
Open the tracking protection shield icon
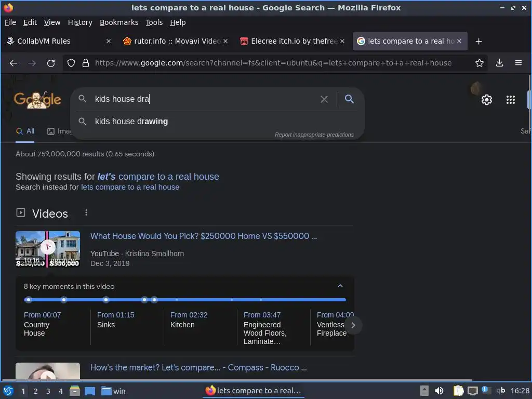click(71, 63)
